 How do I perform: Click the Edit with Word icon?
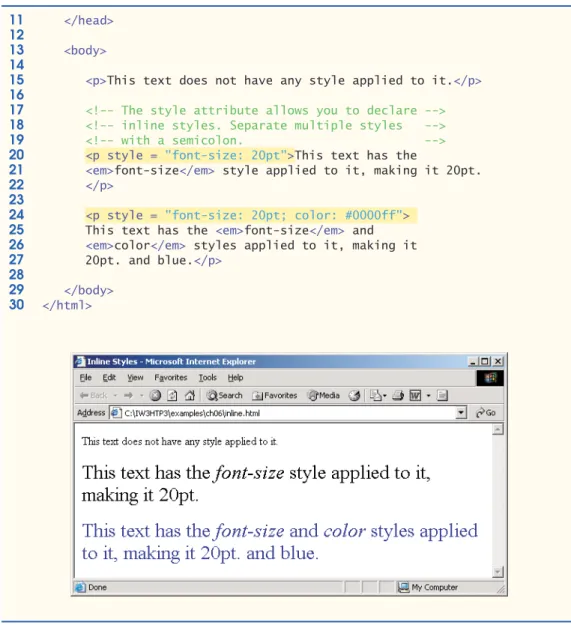point(415,395)
